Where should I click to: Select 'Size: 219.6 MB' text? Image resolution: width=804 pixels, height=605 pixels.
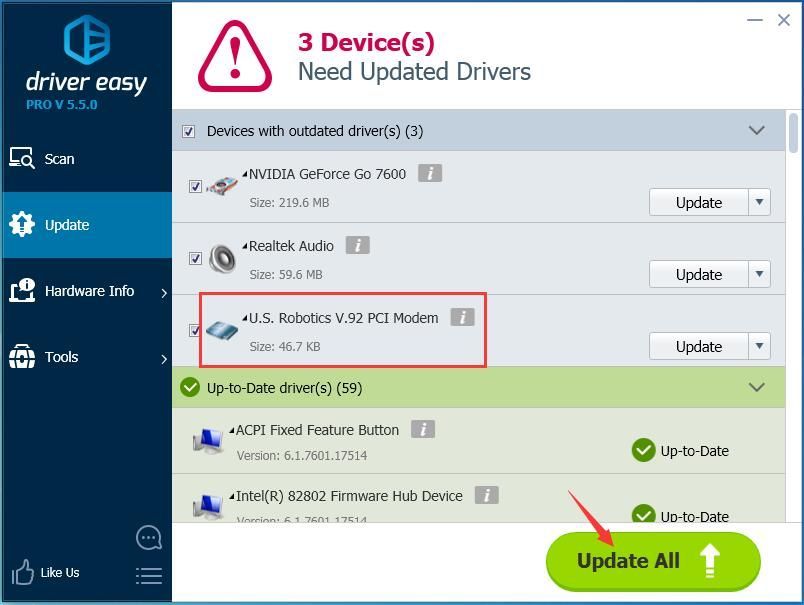(289, 203)
